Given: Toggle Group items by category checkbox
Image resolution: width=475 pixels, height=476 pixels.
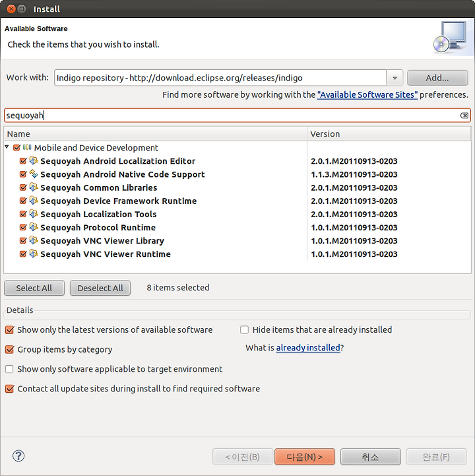Looking at the screenshot, I should coord(10,349).
